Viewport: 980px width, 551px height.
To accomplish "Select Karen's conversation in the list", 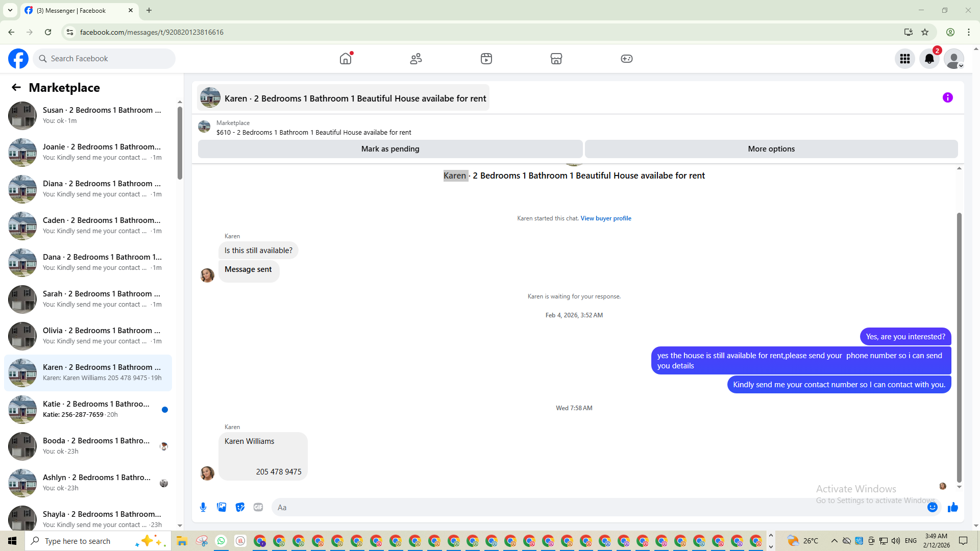I will [88, 373].
